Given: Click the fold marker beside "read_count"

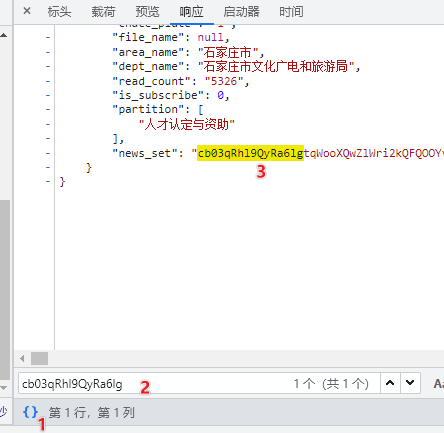Looking at the screenshot, I should 48,81.
